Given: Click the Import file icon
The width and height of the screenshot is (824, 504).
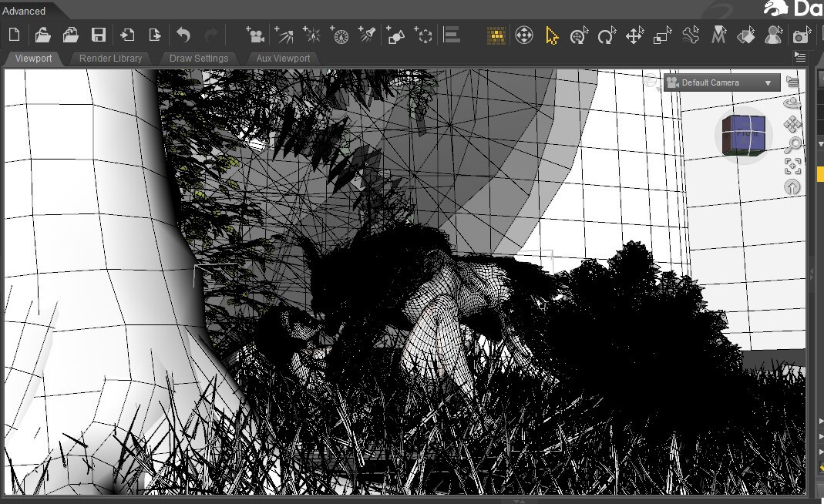Looking at the screenshot, I should coord(126,35).
